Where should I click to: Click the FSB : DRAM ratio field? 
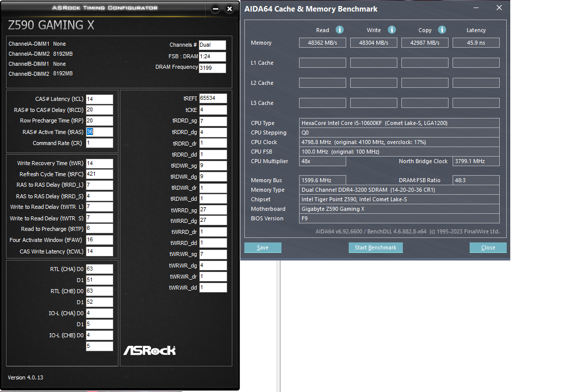tap(212, 56)
